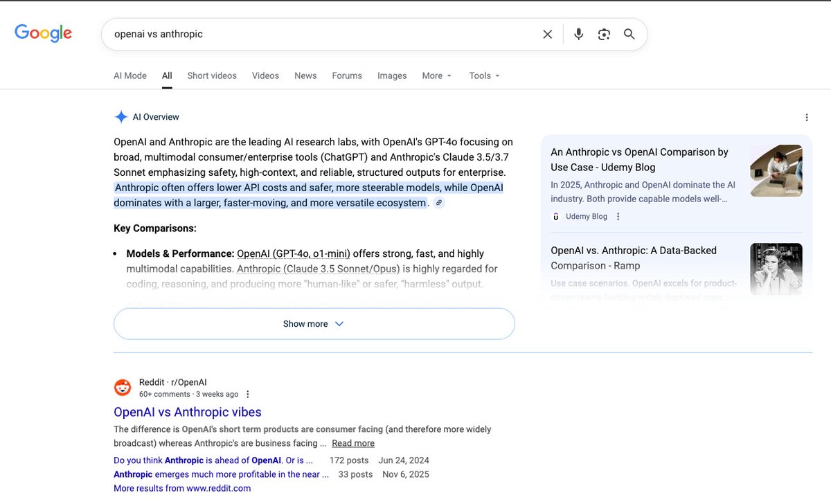Image resolution: width=831 pixels, height=504 pixels.
Task: Open Udemy Blog source three-dot menu
Action: [618, 217]
